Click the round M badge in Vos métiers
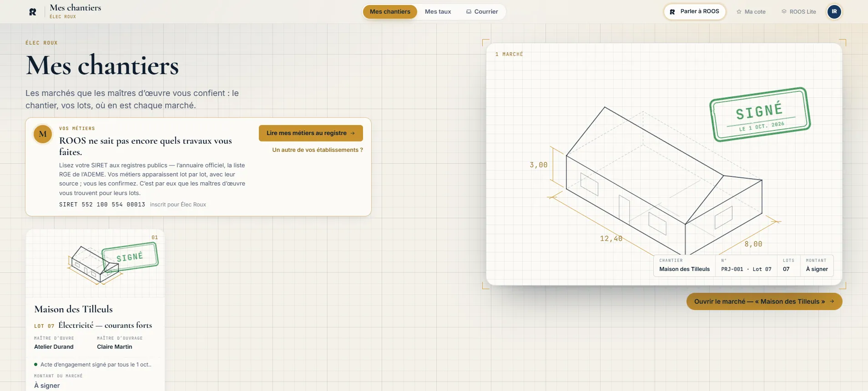This screenshot has width=868, height=391. coord(43,134)
